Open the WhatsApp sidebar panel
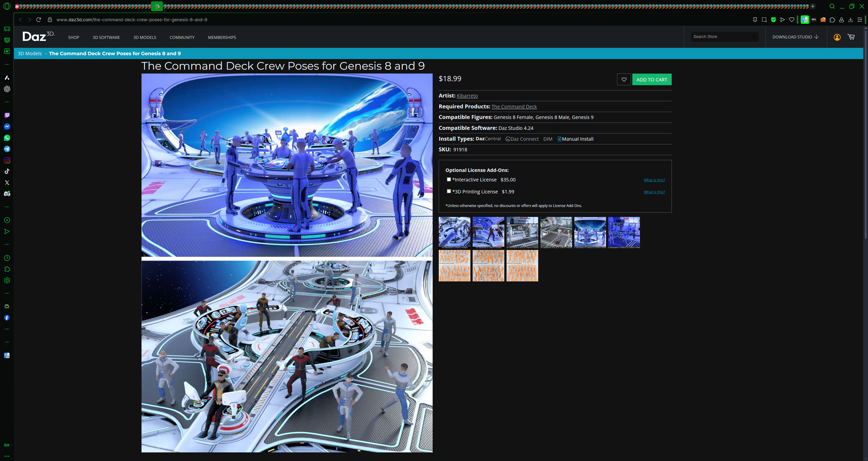Image resolution: width=868 pixels, height=461 pixels. click(x=7, y=138)
